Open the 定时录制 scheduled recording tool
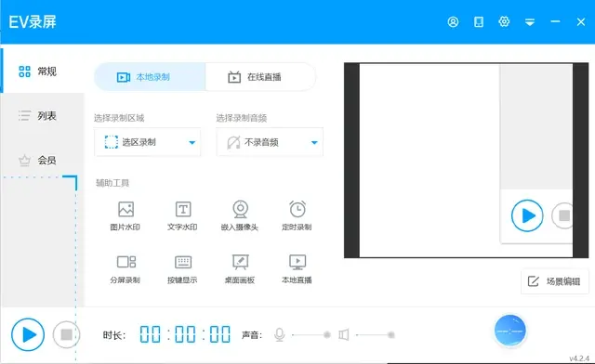 pyautogui.click(x=297, y=215)
